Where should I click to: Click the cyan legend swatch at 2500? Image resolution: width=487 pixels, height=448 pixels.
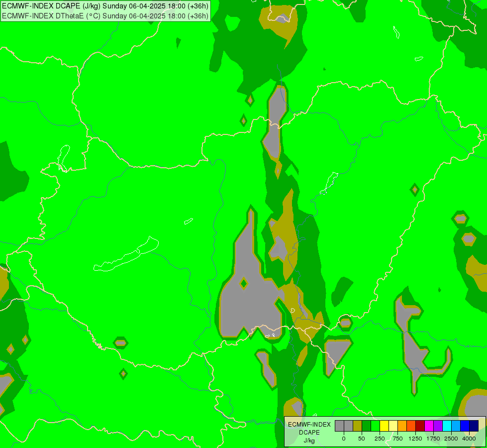coord(447,426)
